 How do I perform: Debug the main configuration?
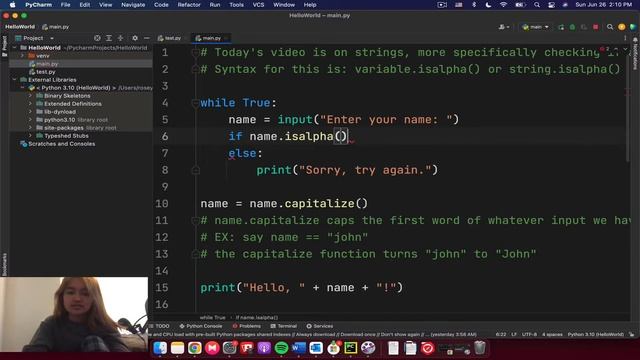[x=573, y=27]
